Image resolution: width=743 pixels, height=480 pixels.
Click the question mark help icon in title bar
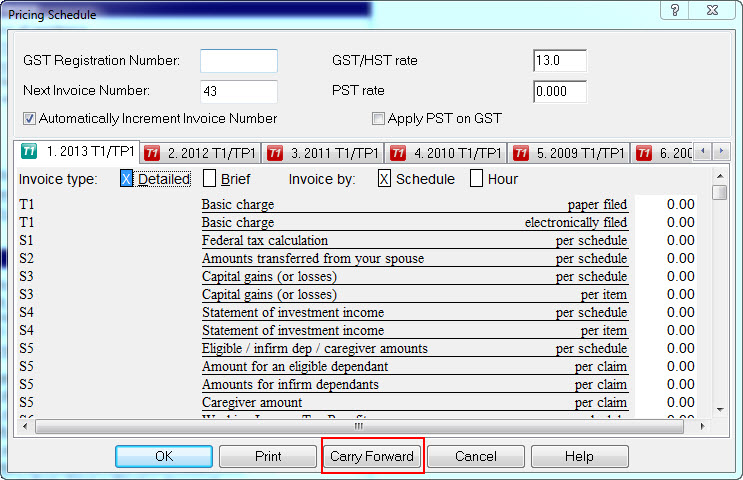[675, 10]
